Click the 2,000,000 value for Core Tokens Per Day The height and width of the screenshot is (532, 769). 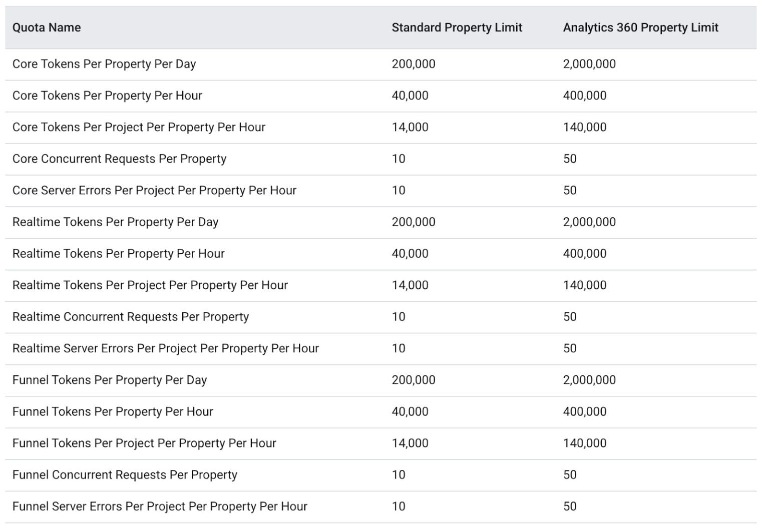589,64
